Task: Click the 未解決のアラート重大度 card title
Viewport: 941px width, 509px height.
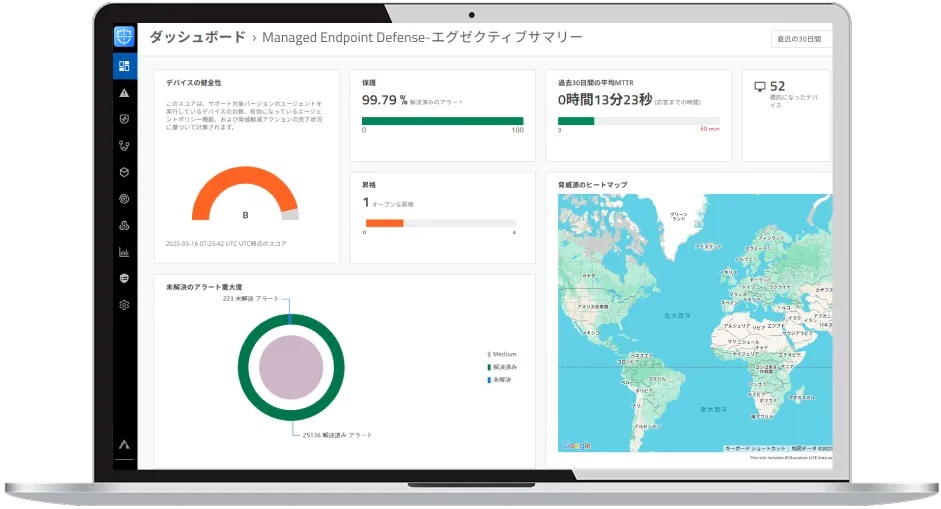Action: [204, 288]
